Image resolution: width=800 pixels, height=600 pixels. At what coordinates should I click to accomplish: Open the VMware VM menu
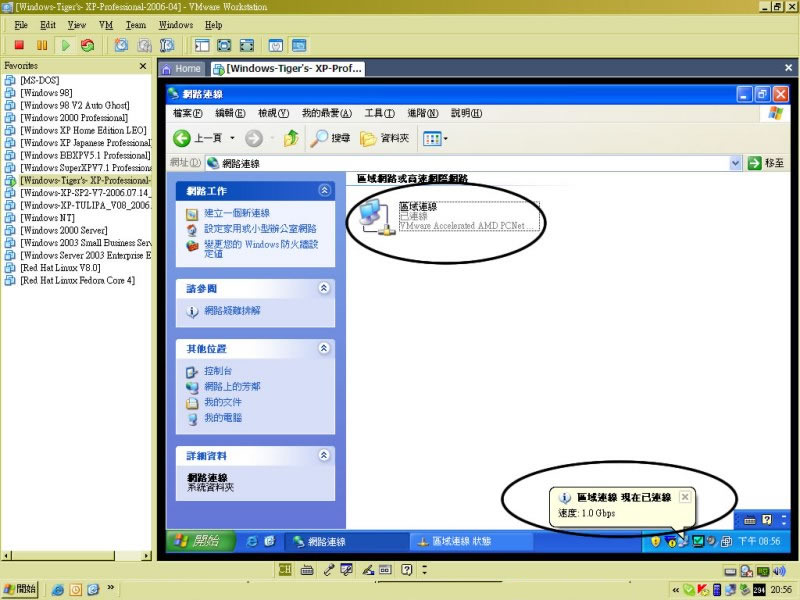(x=106, y=25)
